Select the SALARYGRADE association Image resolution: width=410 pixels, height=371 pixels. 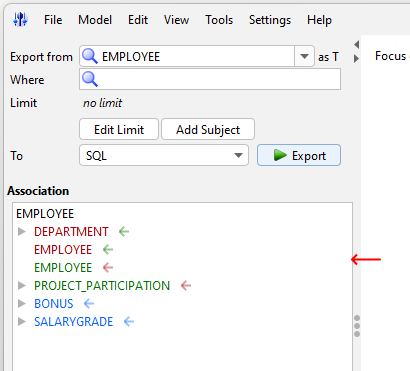(x=74, y=322)
